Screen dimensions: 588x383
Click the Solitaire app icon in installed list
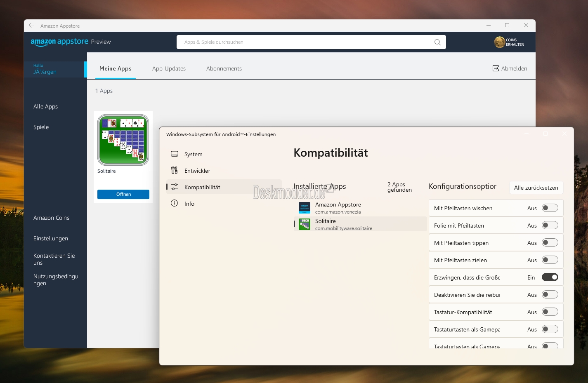[x=305, y=224]
